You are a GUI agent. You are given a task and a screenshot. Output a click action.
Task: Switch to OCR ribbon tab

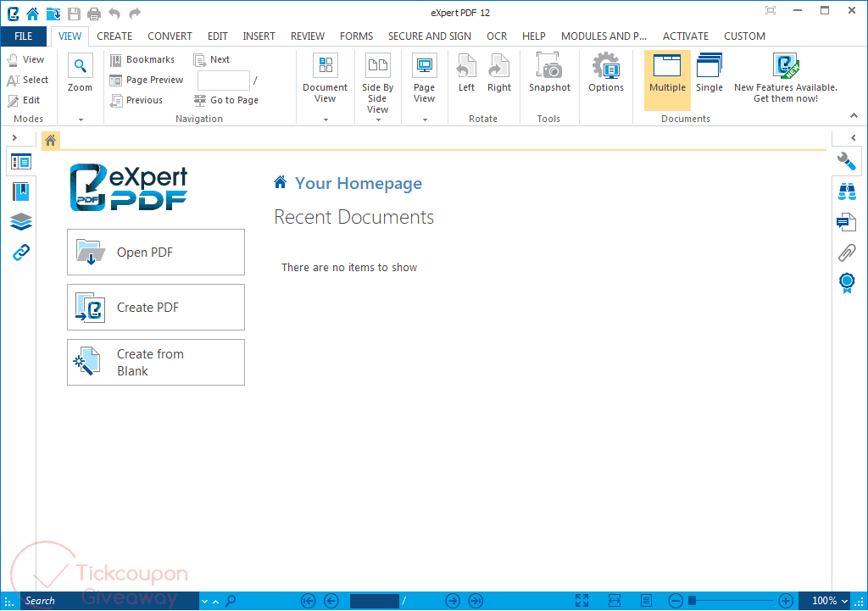497,36
